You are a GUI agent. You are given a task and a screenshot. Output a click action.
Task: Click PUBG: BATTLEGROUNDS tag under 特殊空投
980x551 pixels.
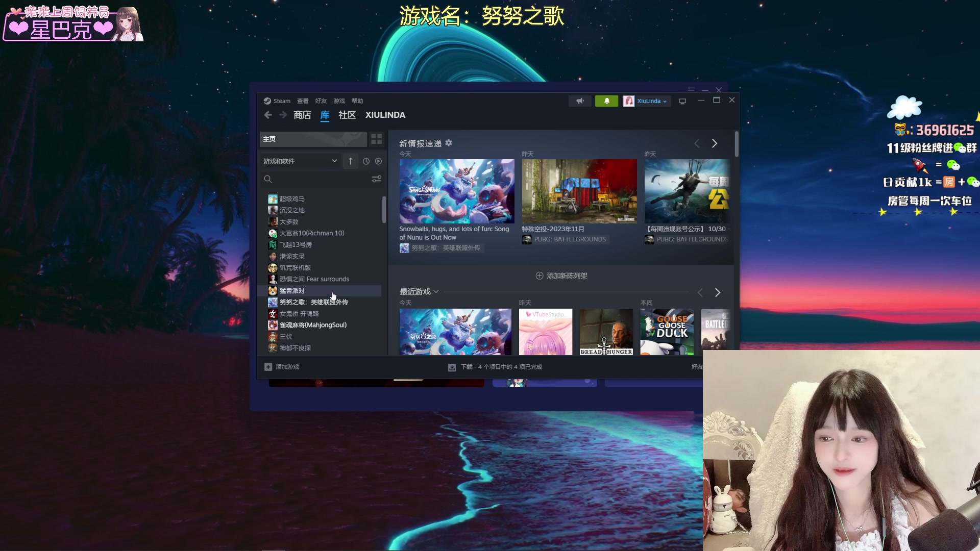(x=565, y=239)
